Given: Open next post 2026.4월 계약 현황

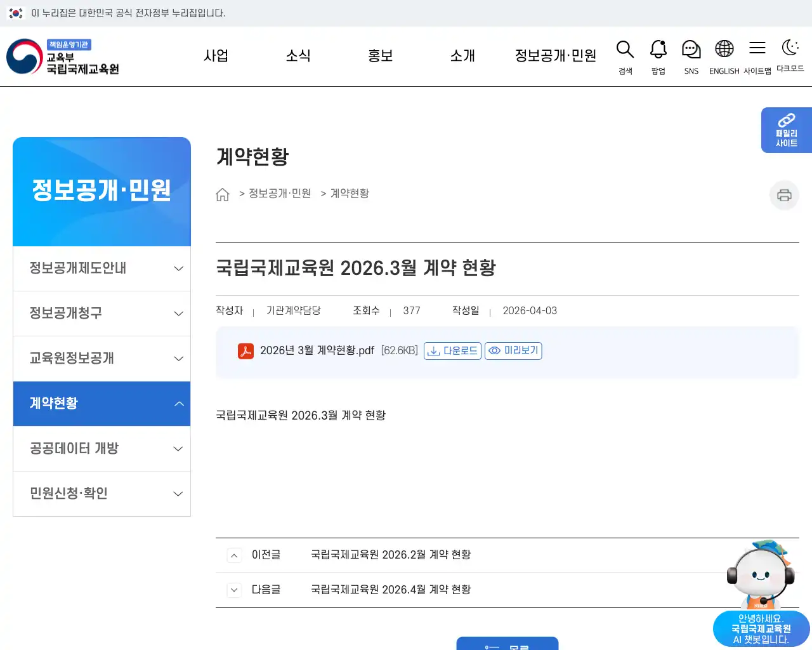Looking at the screenshot, I should click(x=391, y=590).
